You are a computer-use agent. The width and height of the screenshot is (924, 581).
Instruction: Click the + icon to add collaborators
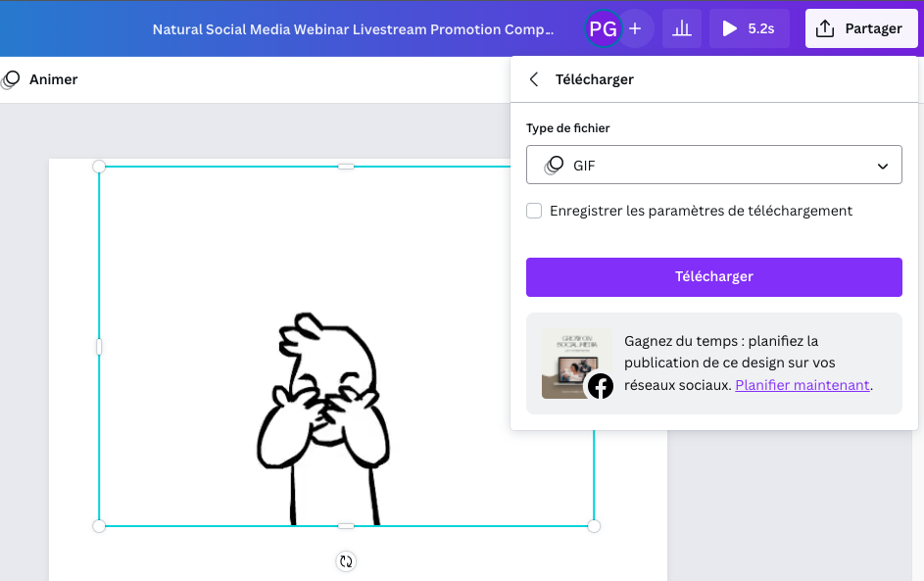pos(635,28)
